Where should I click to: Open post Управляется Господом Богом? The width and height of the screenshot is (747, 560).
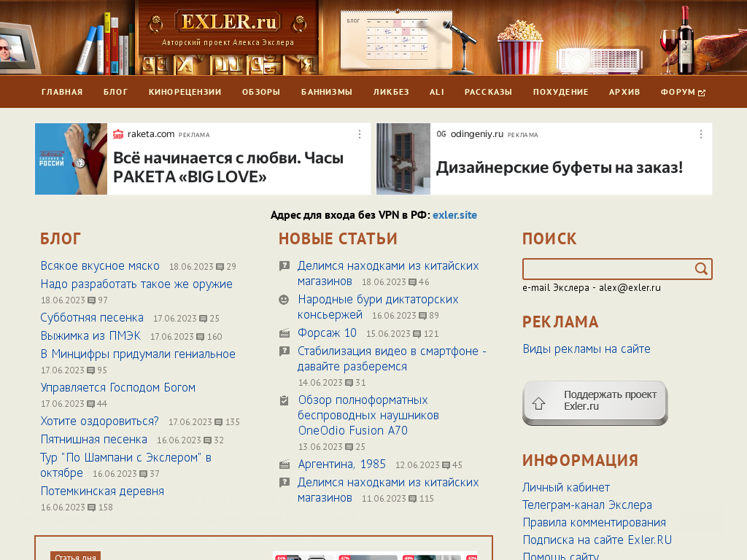(118, 388)
